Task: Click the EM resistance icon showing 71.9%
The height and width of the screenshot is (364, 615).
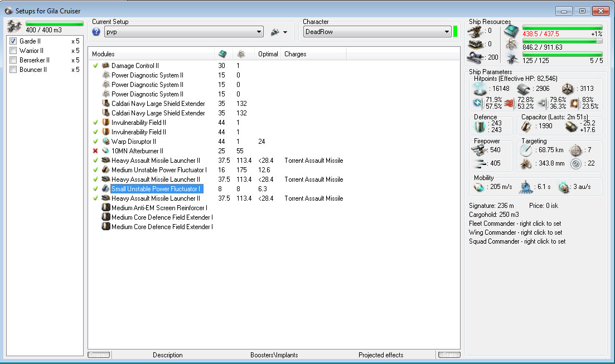Action: [478, 103]
